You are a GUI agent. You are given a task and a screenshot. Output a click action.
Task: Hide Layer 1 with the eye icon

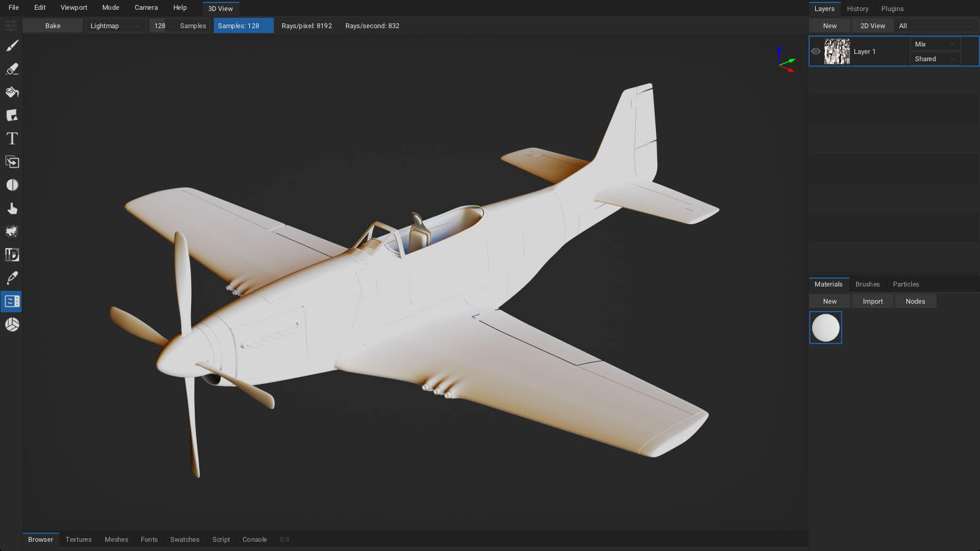pyautogui.click(x=816, y=51)
